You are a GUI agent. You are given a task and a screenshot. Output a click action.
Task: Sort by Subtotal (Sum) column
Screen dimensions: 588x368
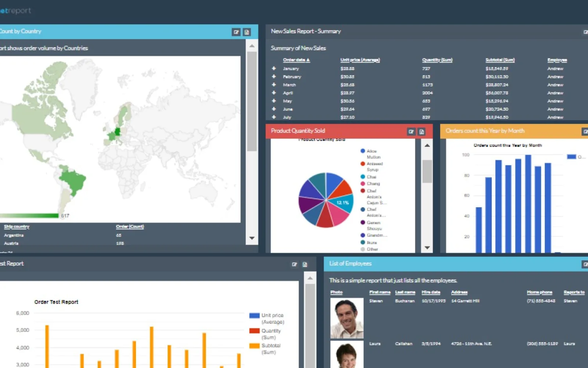tap(500, 60)
